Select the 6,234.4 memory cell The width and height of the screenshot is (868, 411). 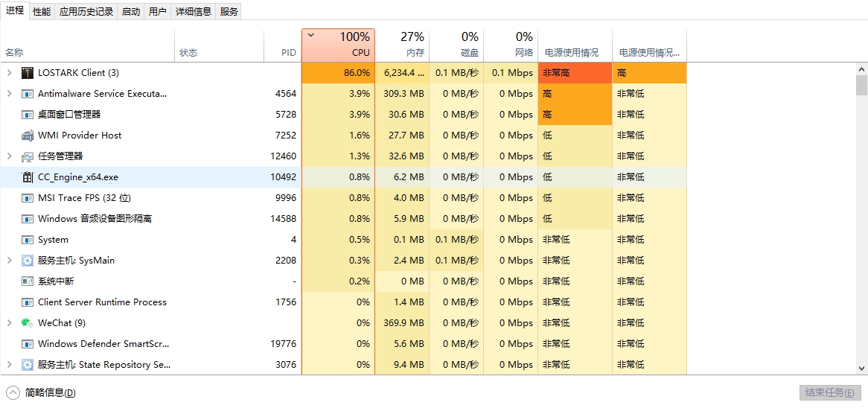[402, 72]
